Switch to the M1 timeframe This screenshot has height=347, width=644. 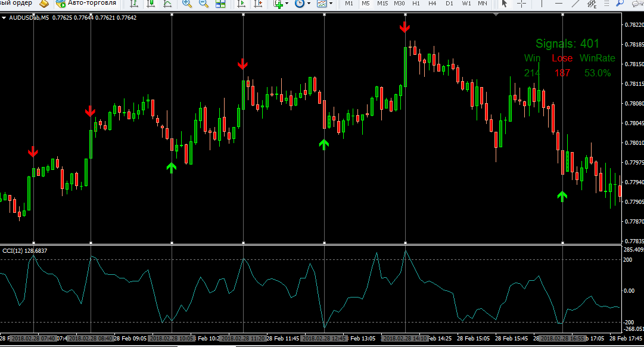pos(349,4)
